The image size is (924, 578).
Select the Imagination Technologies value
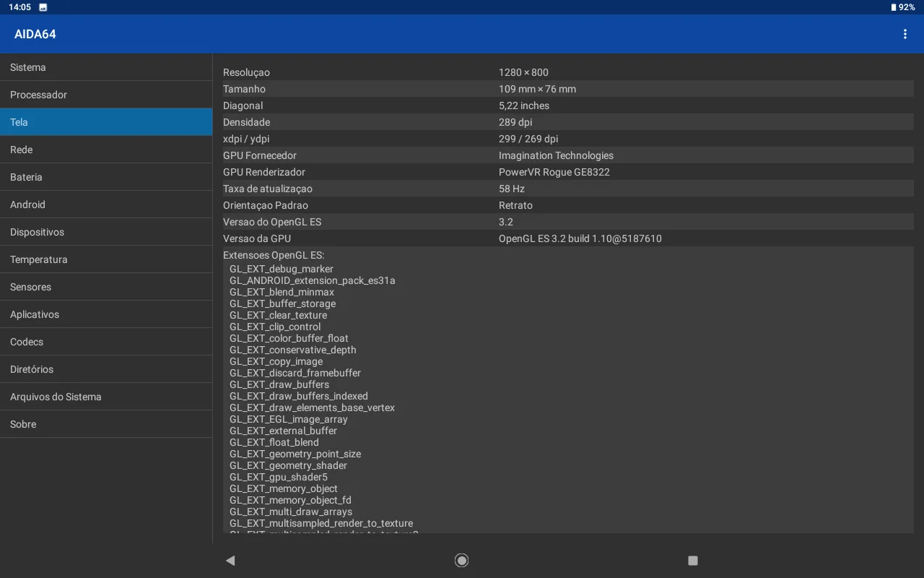(556, 155)
